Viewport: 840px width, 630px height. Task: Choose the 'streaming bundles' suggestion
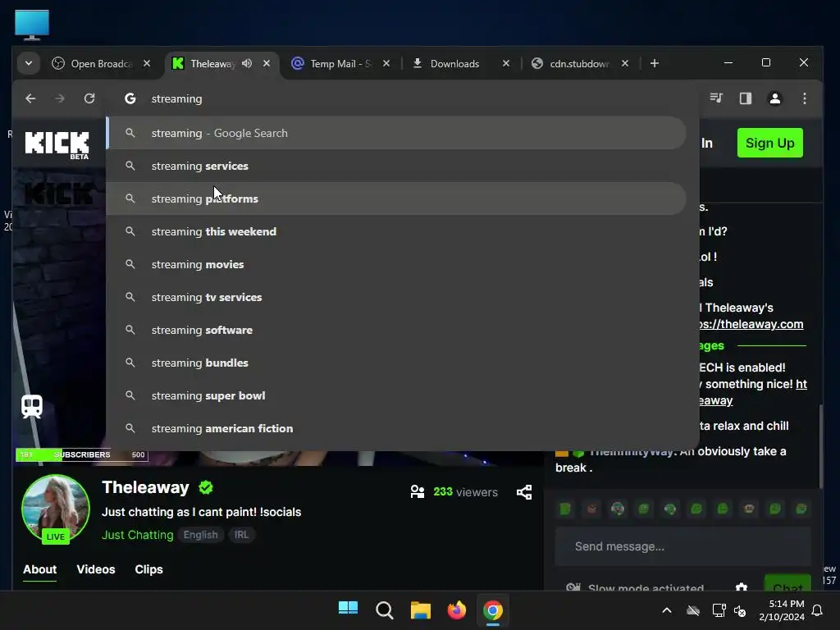click(x=396, y=363)
